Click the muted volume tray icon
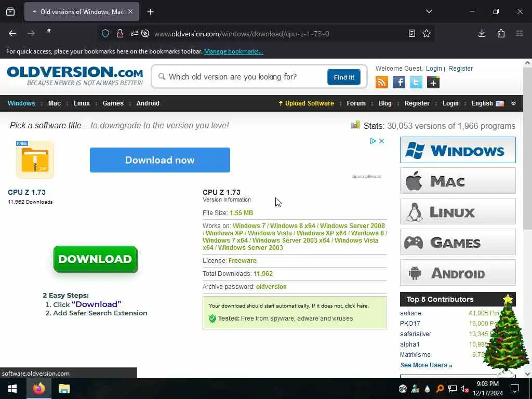532x399 pixels. [x=464, y=389]
